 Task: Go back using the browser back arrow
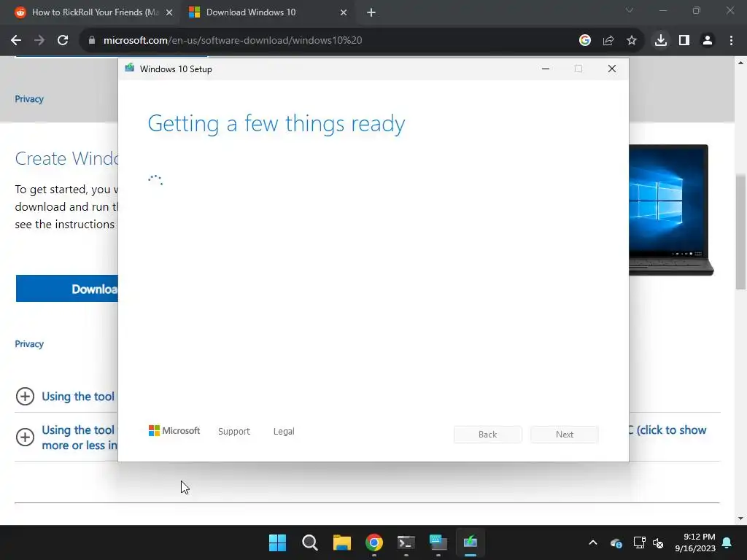pyautogui.click(x=16, y=41)
